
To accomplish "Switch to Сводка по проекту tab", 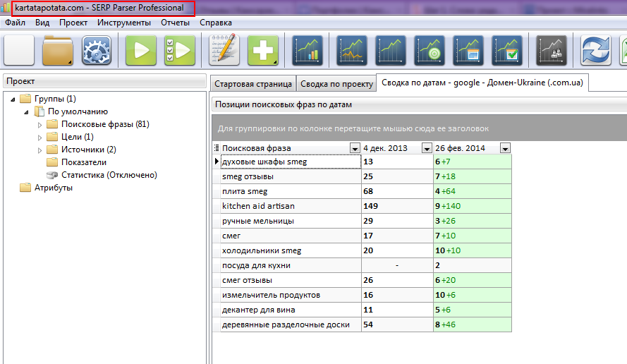I will 336,84.
